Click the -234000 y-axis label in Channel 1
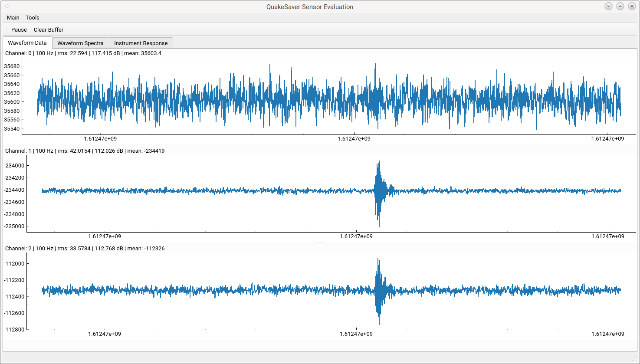 pyautogui.click(x=14, y=166)
